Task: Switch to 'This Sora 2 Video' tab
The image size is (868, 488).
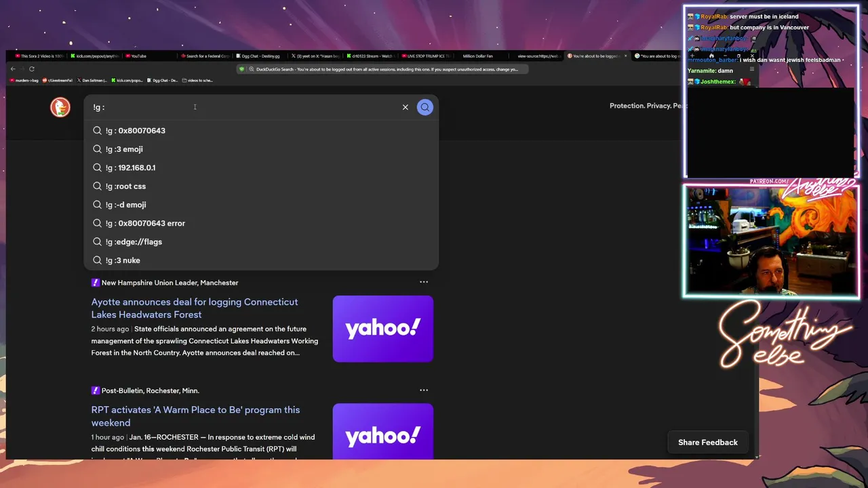Action: [39, 56]
